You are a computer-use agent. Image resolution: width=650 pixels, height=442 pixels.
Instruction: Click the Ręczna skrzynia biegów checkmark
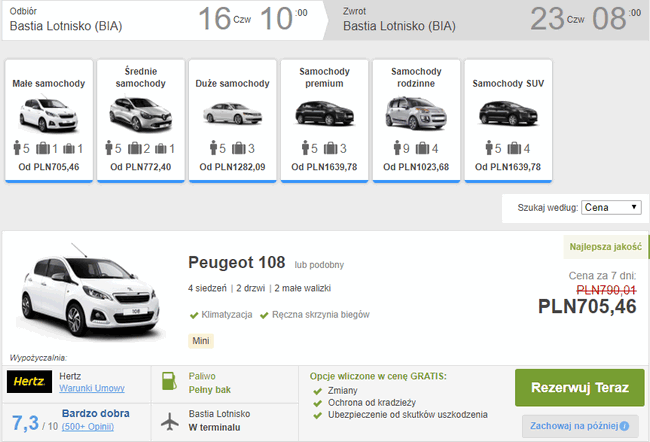264,316
